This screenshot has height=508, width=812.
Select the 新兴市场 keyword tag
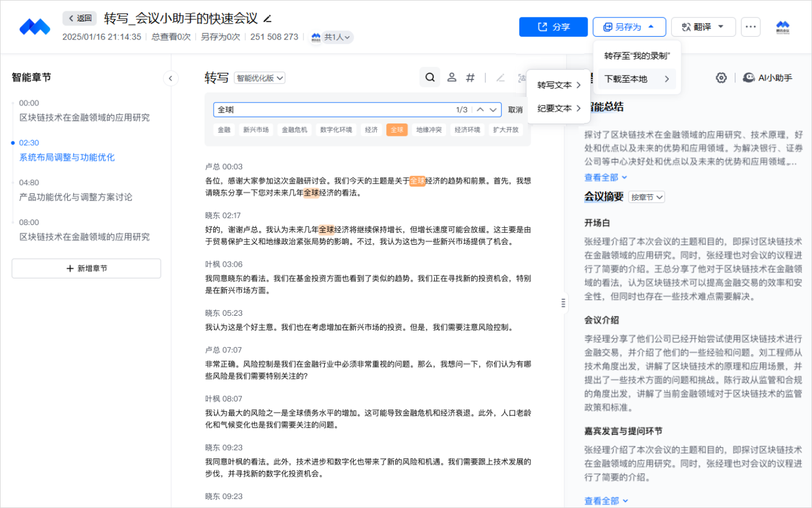coord(256,130)
